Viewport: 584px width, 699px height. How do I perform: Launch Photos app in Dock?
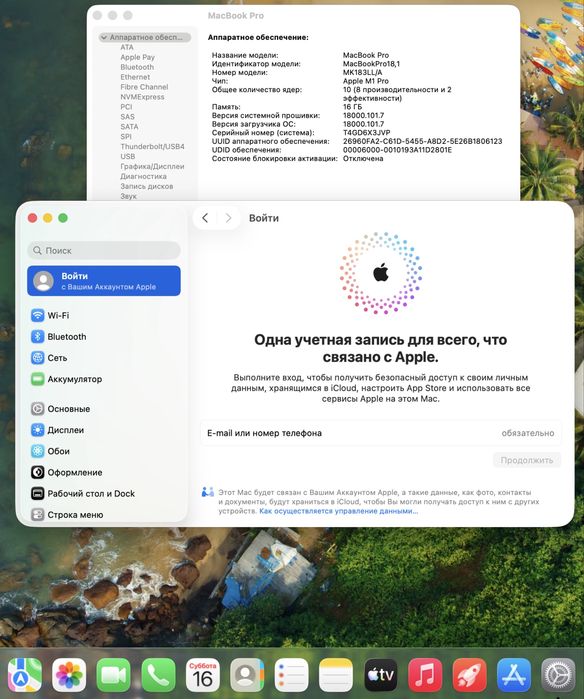[x=69, y=675]
